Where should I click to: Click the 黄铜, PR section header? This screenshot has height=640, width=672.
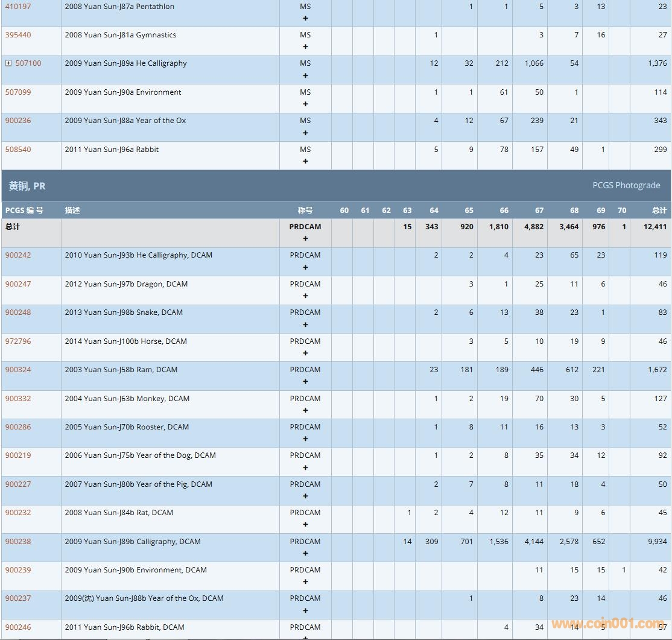(x=27, y=186)
